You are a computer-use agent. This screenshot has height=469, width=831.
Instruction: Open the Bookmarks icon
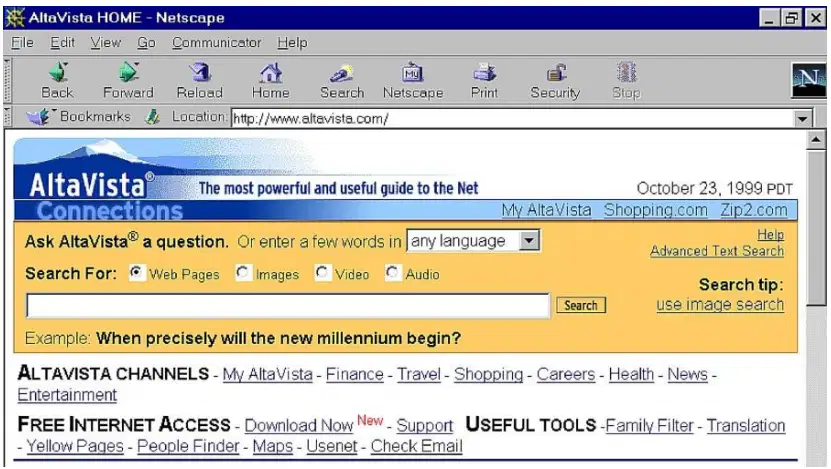coord(38,116)
